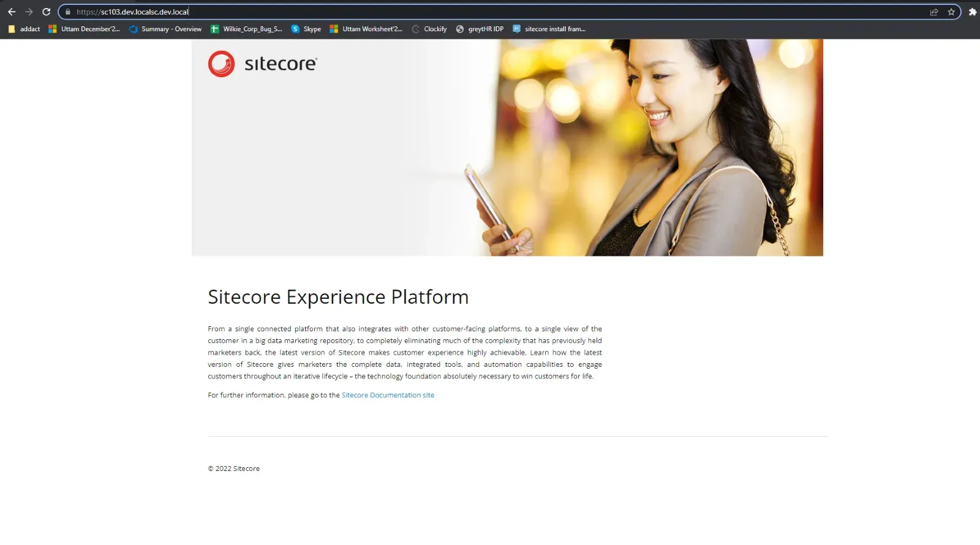Share this page using the share icon

(933, 12)
